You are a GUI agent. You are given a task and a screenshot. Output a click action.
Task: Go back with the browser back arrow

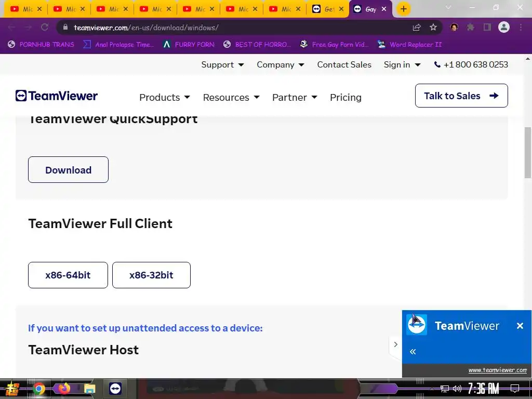click(x=11, y=27)
